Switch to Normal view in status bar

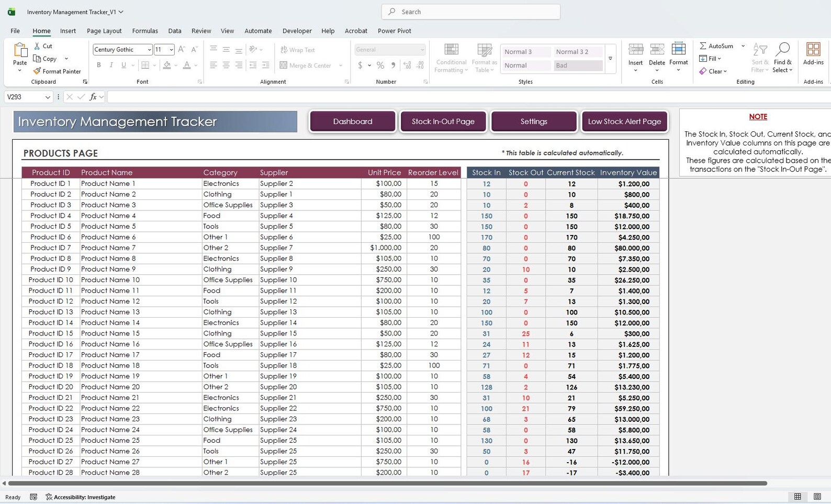pos(798,497)
